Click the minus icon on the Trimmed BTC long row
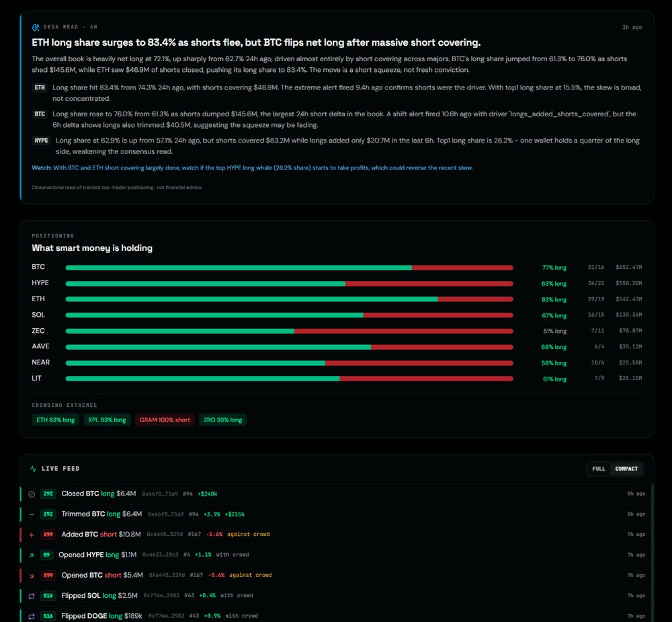 32,514
